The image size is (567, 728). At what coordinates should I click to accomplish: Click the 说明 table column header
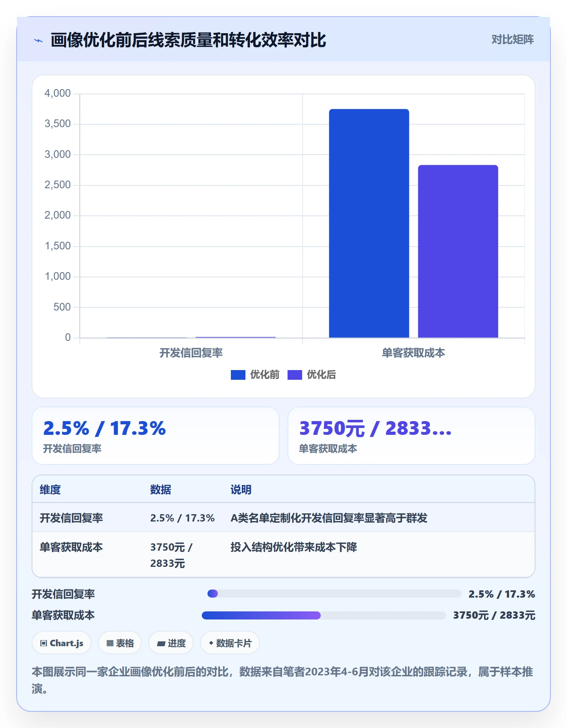[x=241, y=490]
